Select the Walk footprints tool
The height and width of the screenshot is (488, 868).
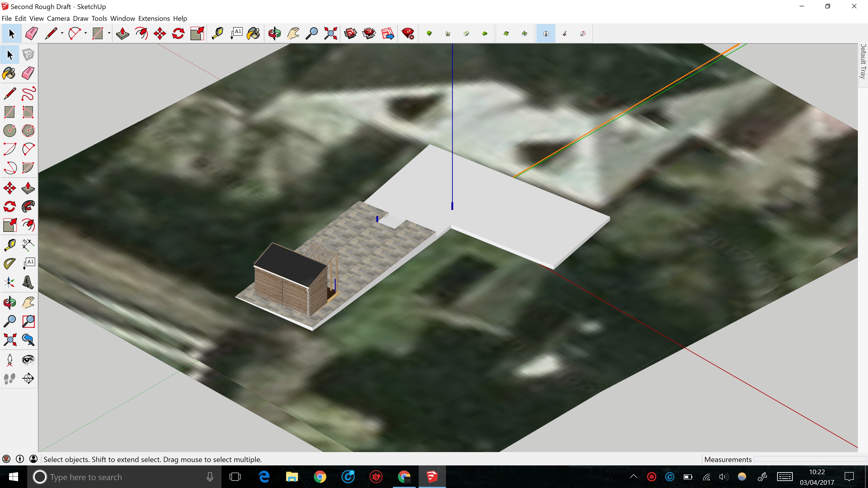pos(9,379)
